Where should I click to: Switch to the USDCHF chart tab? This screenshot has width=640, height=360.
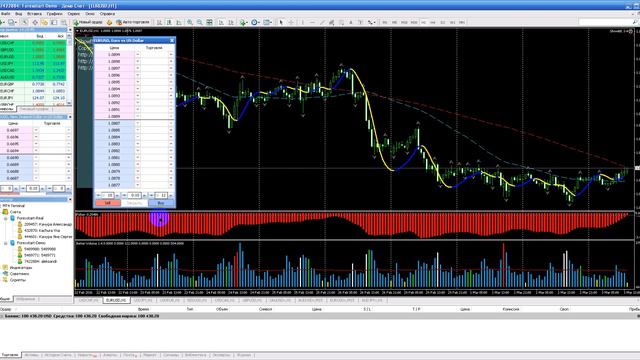(x=89, y=300)
